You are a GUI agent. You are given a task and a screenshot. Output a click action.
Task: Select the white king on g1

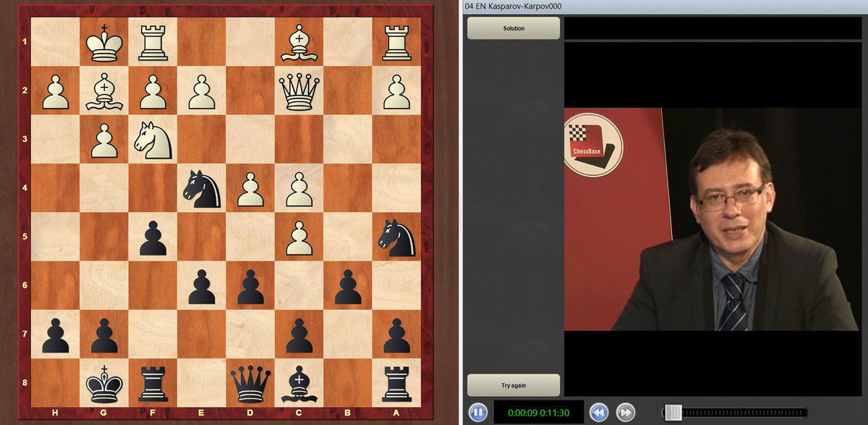coord(104,42)
